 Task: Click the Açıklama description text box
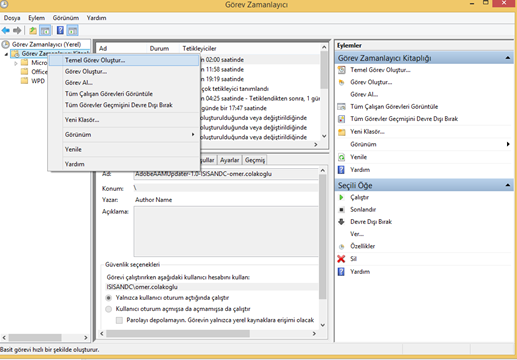(x=226, y=232)
